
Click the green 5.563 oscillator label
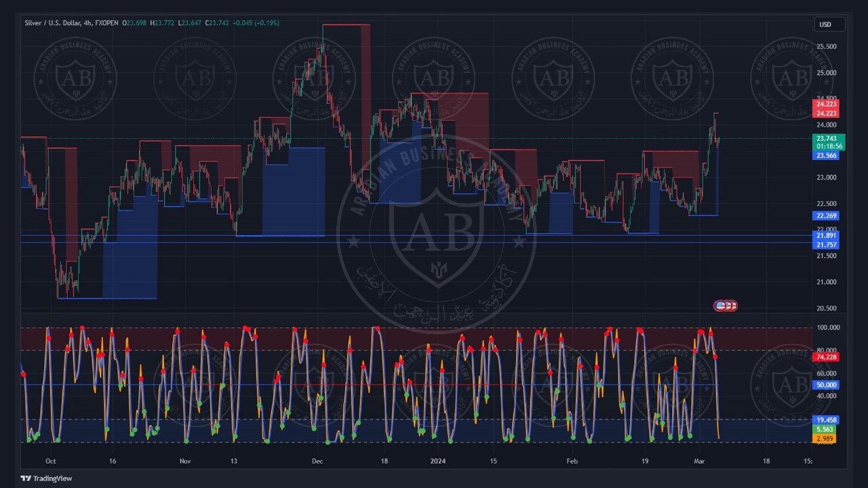[824, 429]
